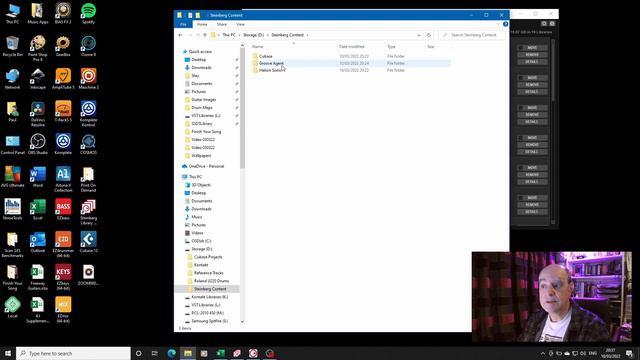Click the Search Steinberg Content box
Viewport: 640px width, 360px height.
tap(472, 35)
